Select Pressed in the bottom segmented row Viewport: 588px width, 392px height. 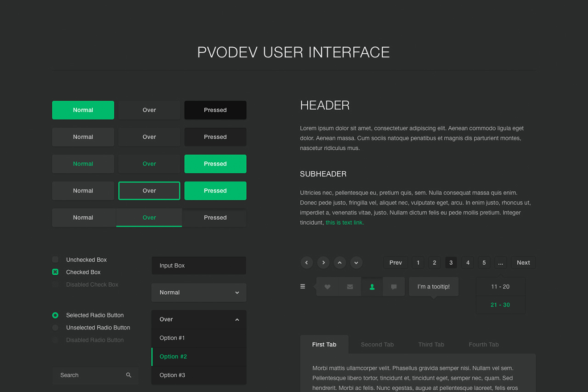pos(215,217)
